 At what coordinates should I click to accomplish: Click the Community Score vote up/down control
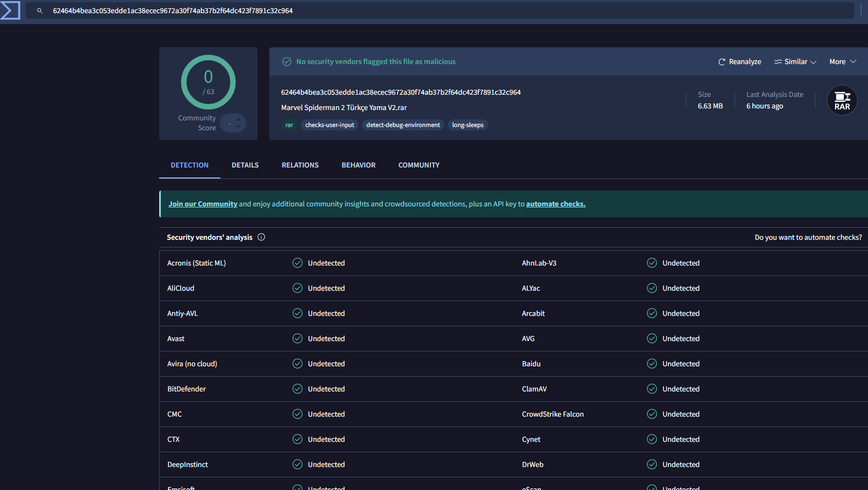coord(234,123)
